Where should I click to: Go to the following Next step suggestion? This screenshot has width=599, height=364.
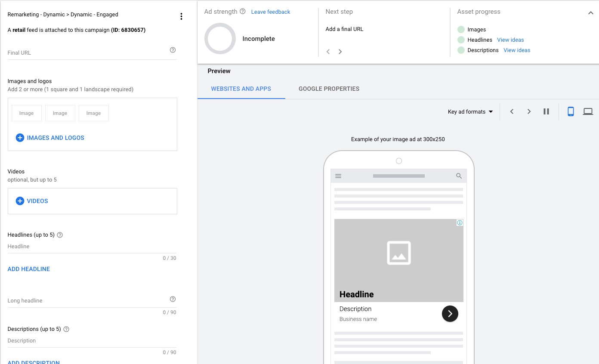[340, 52]
